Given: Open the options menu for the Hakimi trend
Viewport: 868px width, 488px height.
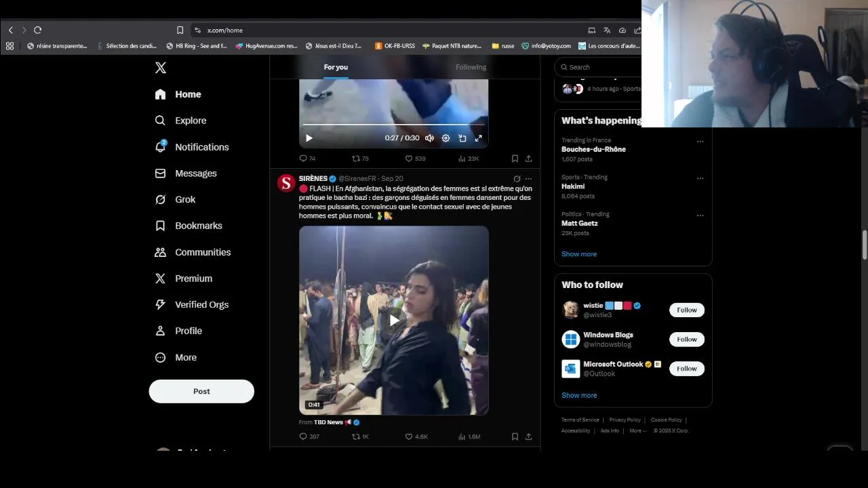Looking at the screenshot, I should (x=700, y=178).
